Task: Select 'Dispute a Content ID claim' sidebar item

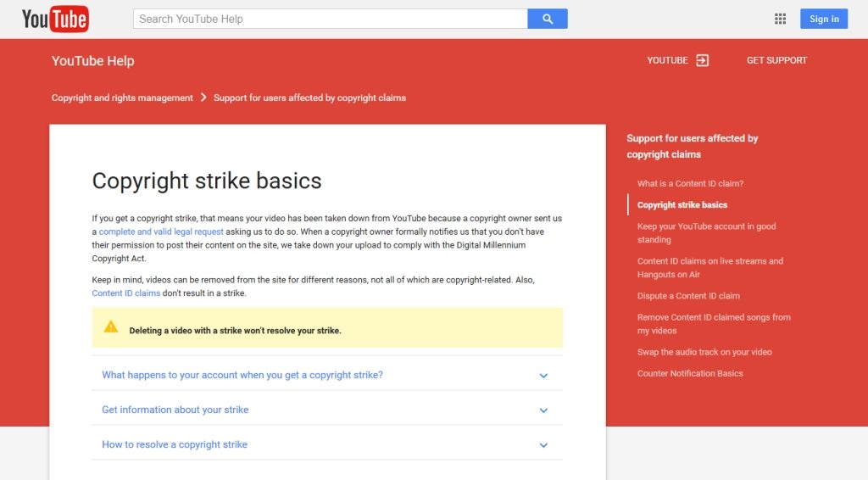Action: [x=688, y=296]
